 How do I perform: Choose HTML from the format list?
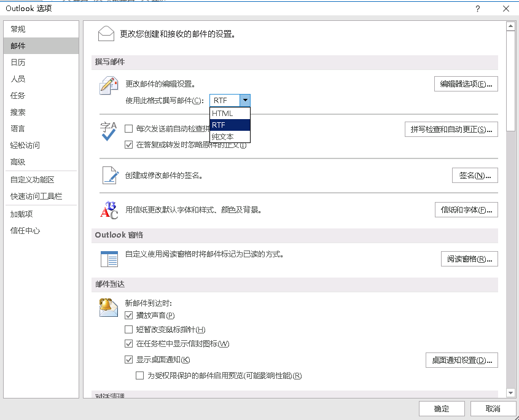(x=230, y=113)
